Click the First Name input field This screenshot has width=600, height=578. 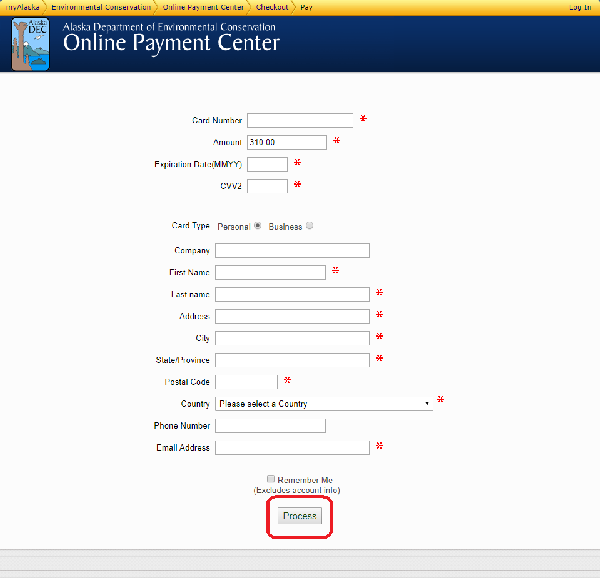point(270,272)
